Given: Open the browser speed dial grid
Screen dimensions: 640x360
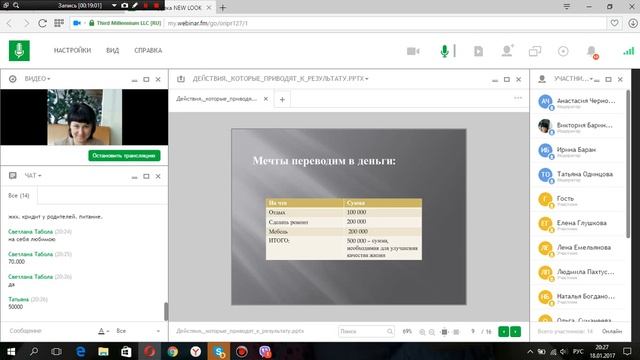Looking at the screenshot, I should point(59,23).
